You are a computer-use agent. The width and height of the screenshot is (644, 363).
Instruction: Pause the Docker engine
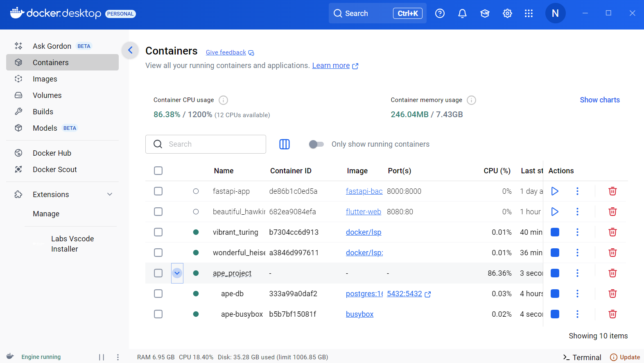(x=102, y=357)
